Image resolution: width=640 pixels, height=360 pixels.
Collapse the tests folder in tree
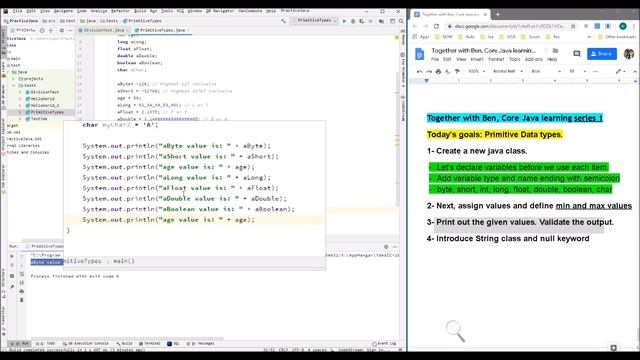[x=13, y=86]
